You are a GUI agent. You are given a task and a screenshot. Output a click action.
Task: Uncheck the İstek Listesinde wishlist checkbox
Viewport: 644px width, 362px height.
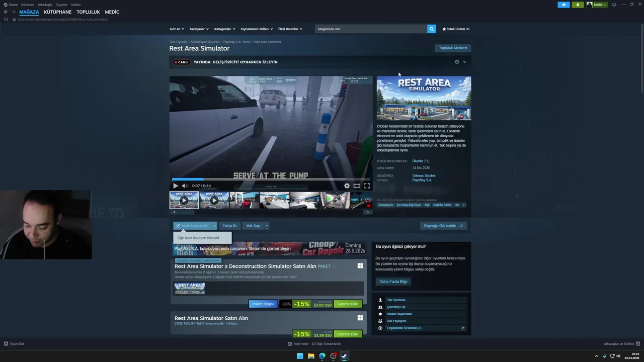point(178,226)
